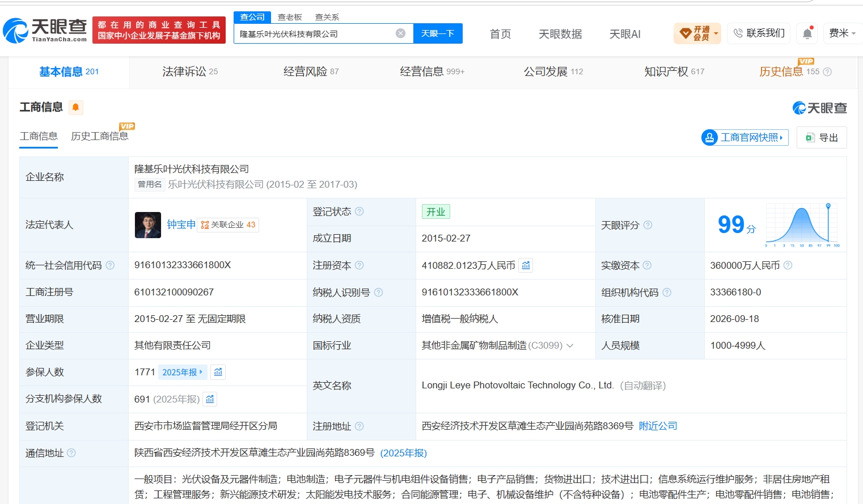
Task: Click 联系我们 contact button
Action: 759,33
